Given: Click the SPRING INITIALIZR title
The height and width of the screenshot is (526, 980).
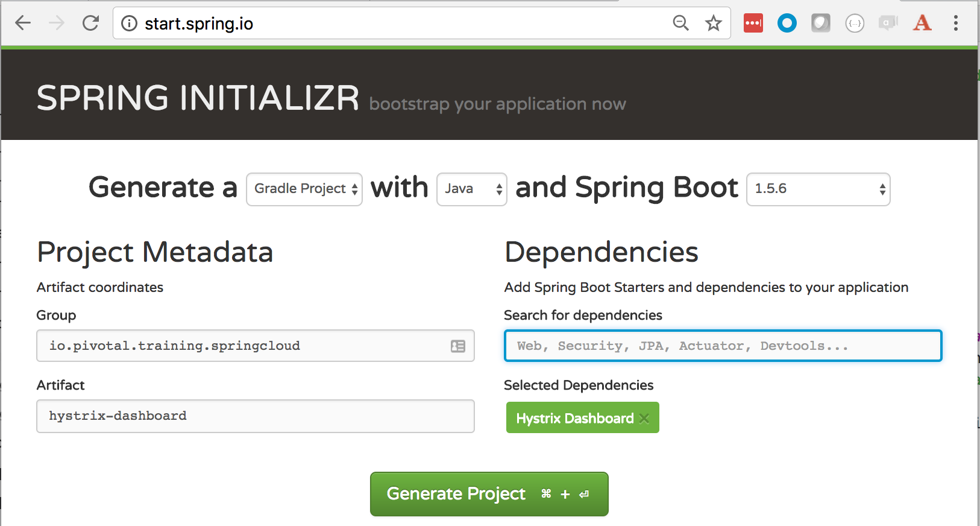Looking at the screenshot, I should click(198, 98).
